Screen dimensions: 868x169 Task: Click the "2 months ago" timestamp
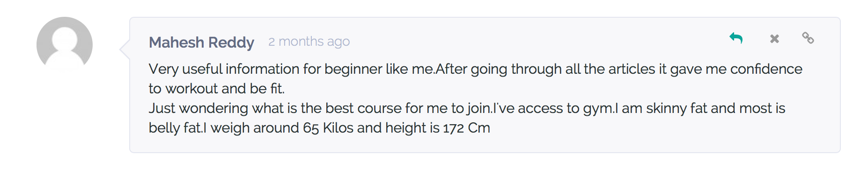[x=309, y=42]
